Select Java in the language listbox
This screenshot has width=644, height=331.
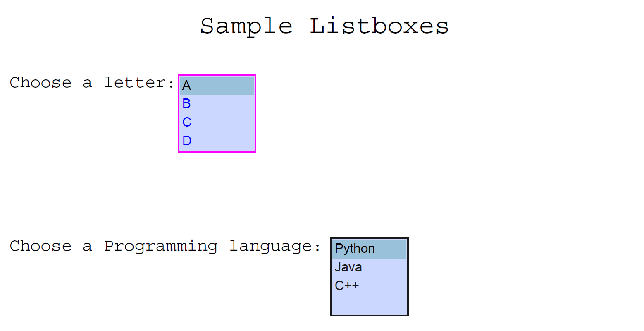pos(368,267)
